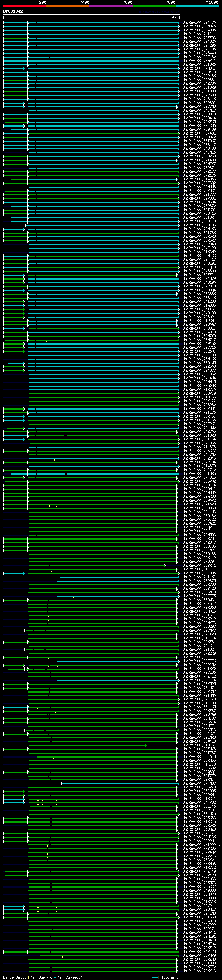
Task: Select the UniRef100_Q4JME7 label
Action: [x=199, y=110]
